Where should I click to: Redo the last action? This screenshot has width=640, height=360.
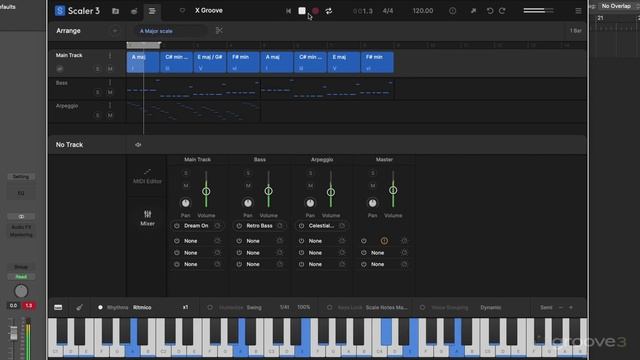pos(502,11)
